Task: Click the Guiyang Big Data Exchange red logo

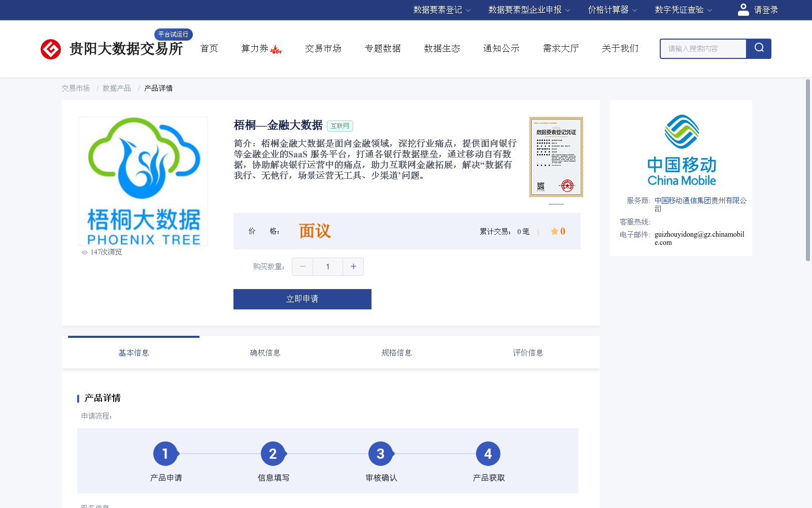Action: point(51,49)
